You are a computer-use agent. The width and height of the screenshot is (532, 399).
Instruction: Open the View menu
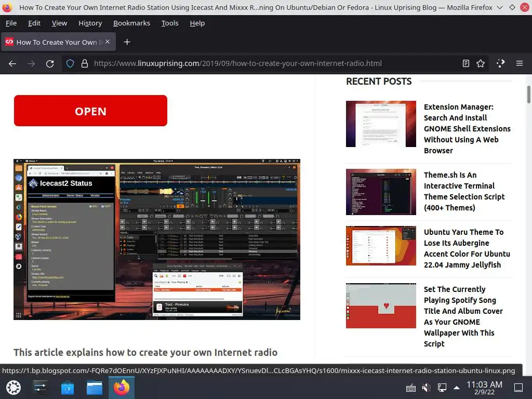(x=59, y=23)
